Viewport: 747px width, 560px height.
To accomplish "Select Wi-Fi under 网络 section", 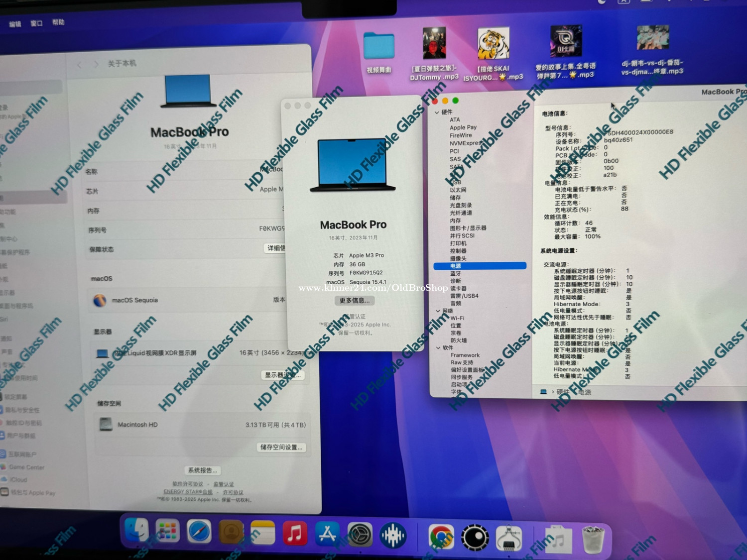I will click(458, 318).
